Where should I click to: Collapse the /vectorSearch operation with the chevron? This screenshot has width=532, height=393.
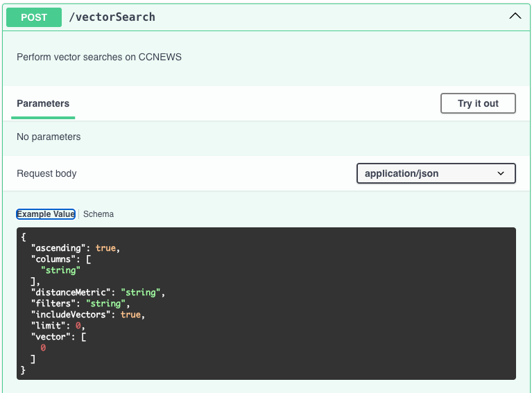click(x=515, y=17)
